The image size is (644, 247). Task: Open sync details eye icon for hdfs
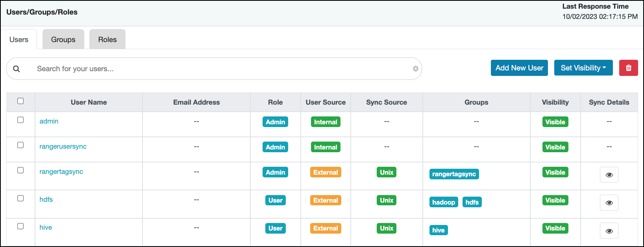point(609,203)
